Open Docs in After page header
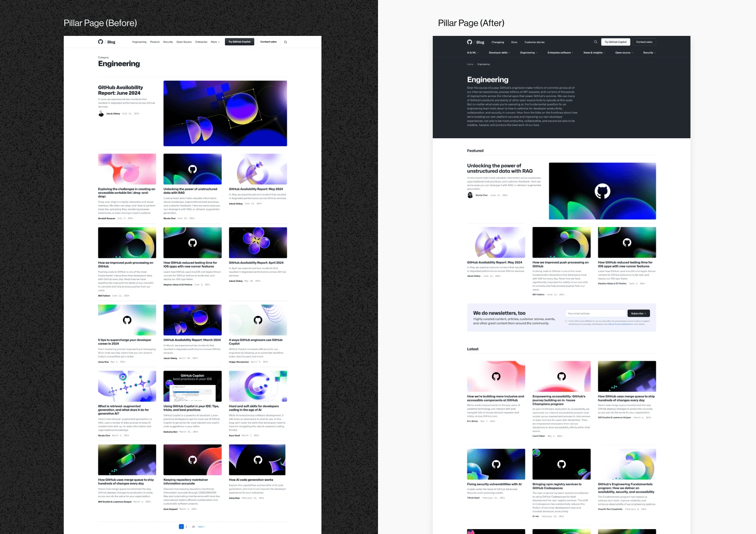Image resolution: width=756 pixels, height=534 pixels. (514, 42)
